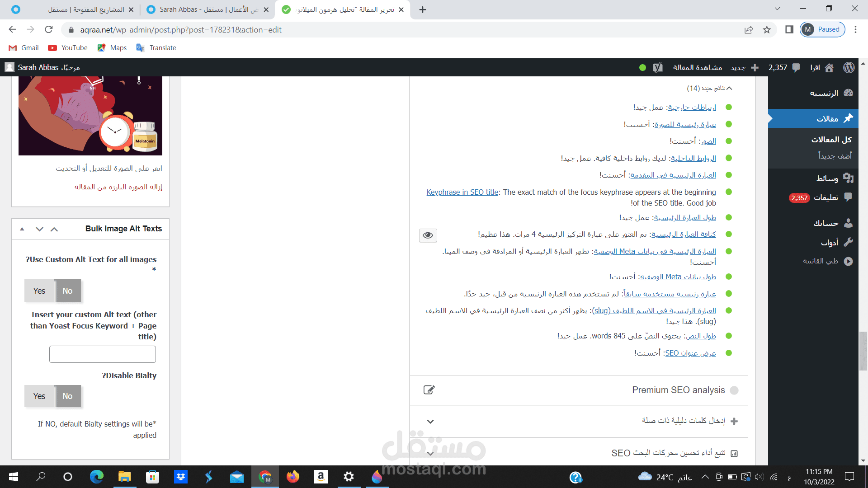Click the remove featured image link
The image size is (868, 488).
[x=118, y=187]
